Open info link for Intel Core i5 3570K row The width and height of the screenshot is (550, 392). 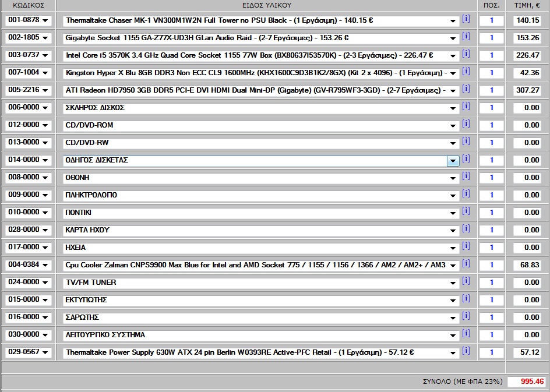click(466, 54)
